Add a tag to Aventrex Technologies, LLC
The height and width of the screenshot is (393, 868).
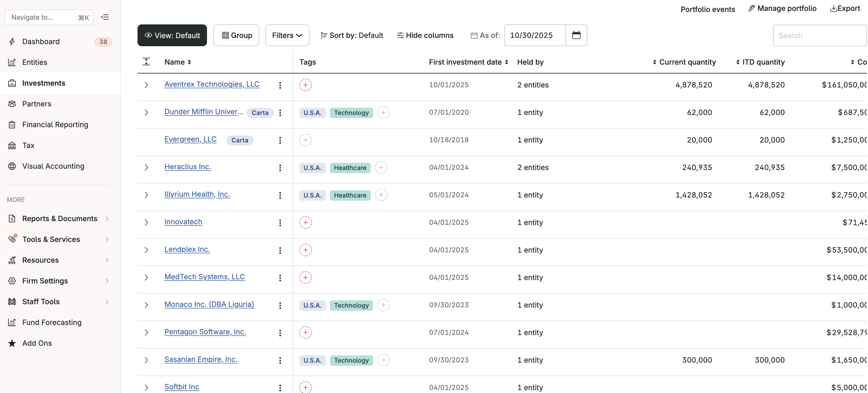(x=305, y=85)
